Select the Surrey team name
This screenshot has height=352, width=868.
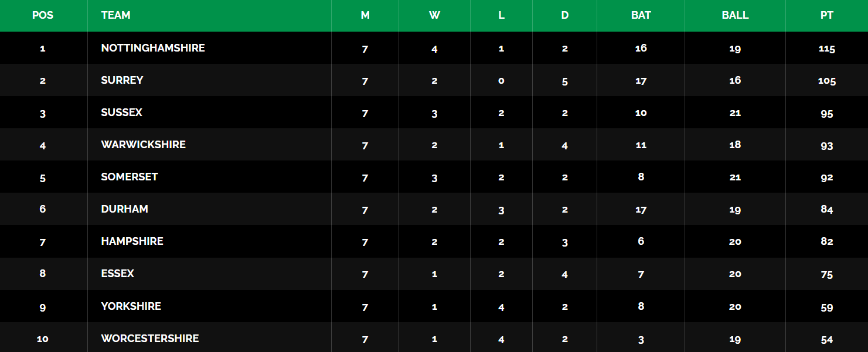tap(122, 80)
